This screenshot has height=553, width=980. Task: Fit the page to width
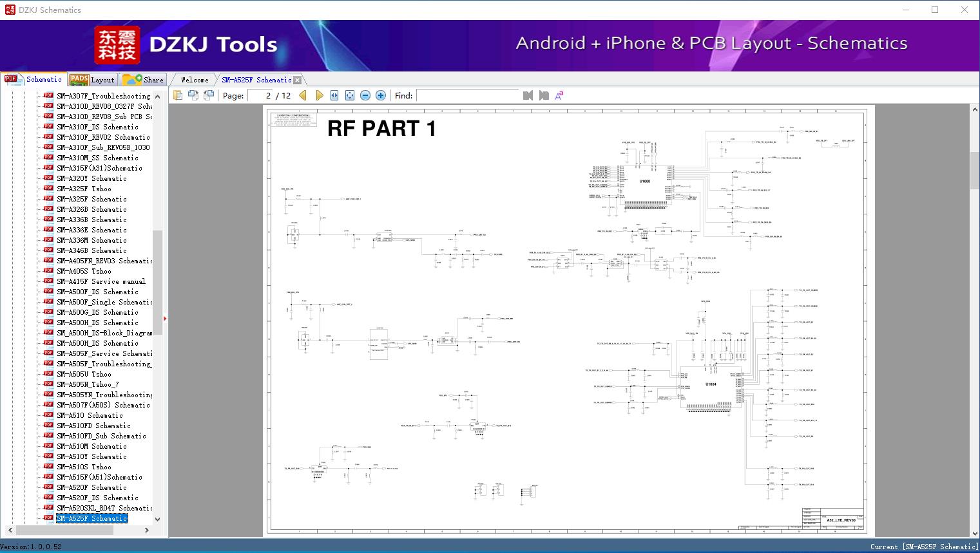pos(334,95)
